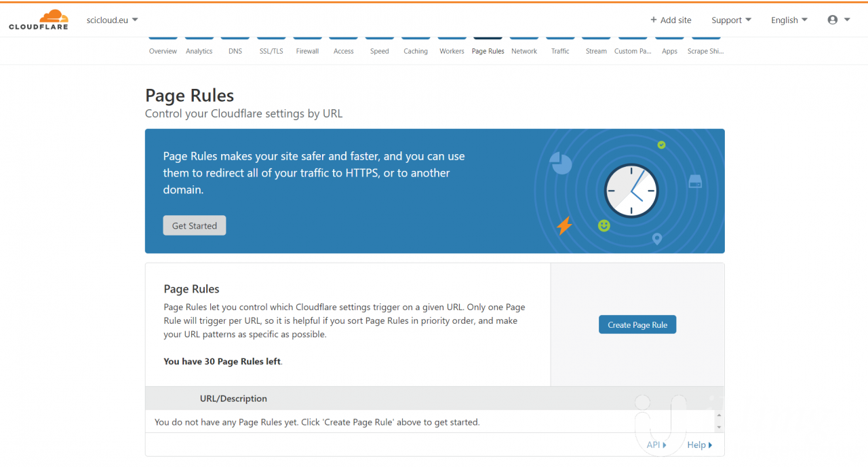The width and height of the screenshot is (868, 467).
Task: Open the SSL/TLS navigation item
Action: coord(271,51)
